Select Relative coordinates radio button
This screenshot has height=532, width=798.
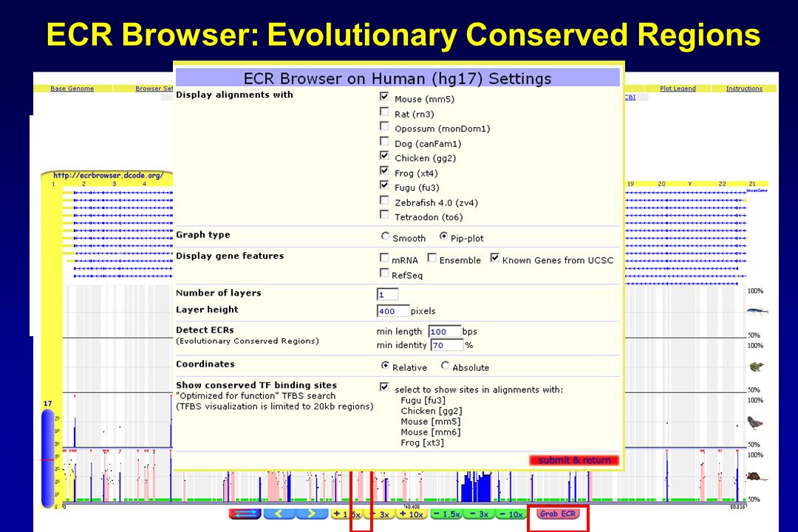[x=385, y=366]
